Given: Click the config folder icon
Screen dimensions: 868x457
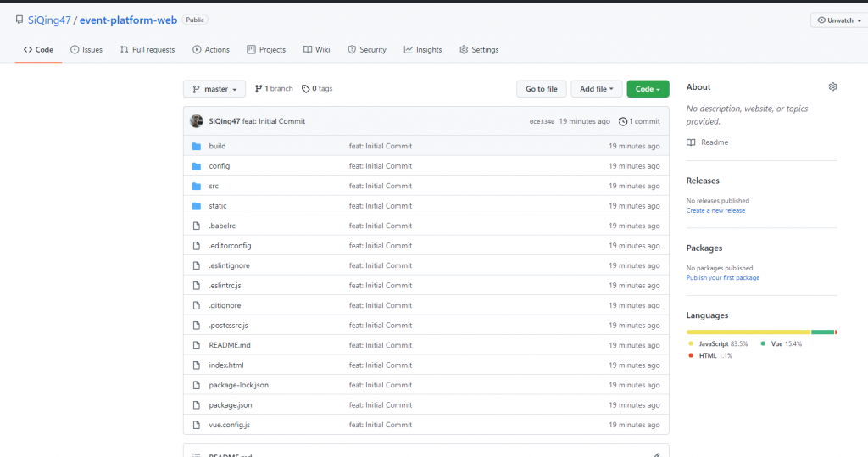Looking at the screenshot, I should (197, 166).
